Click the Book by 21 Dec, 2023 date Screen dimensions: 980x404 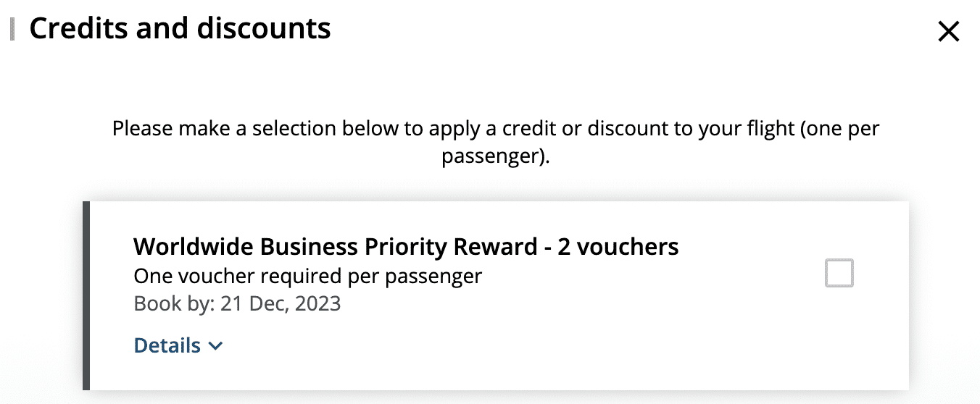coord(237,303)
